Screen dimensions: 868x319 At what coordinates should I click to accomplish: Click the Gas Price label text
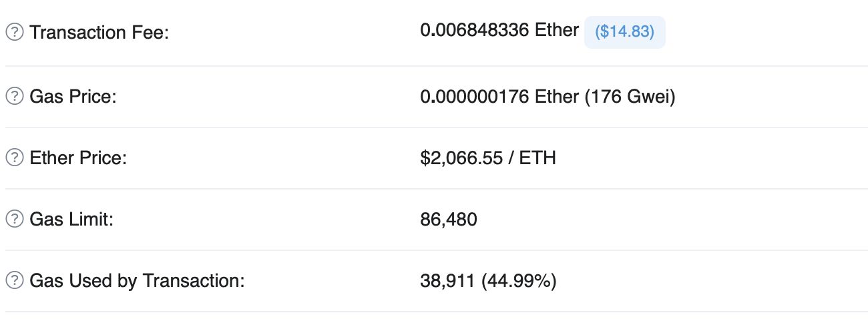tap(73, 96)
